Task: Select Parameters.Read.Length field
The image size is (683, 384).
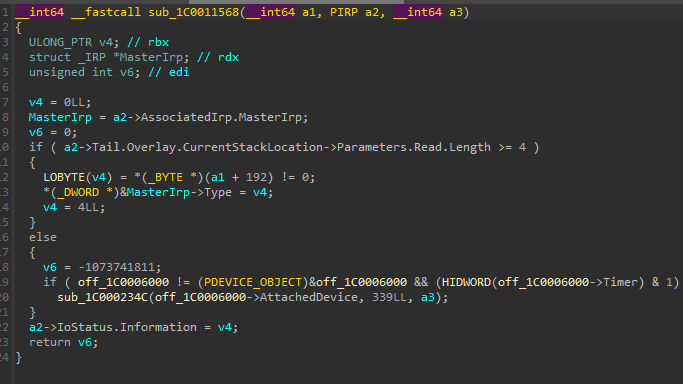Action: click(414, 147)
